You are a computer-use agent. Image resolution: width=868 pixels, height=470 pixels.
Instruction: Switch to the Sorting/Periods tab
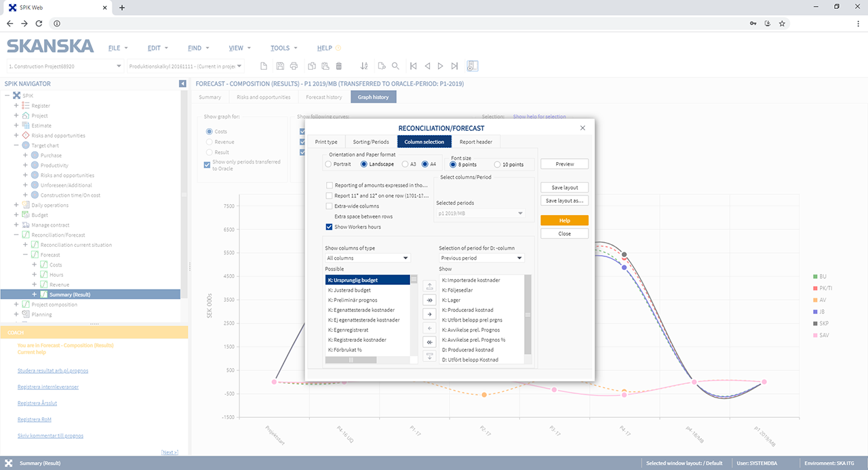pos(371,142)
